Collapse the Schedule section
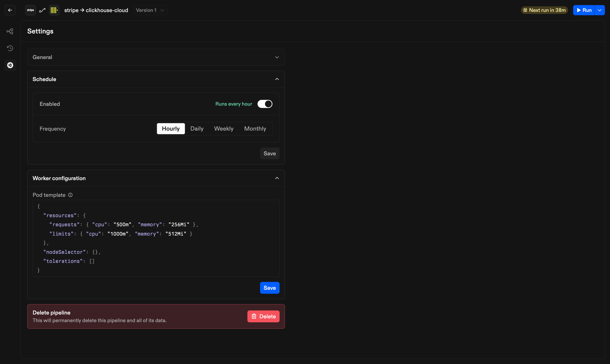 [156, 79]
